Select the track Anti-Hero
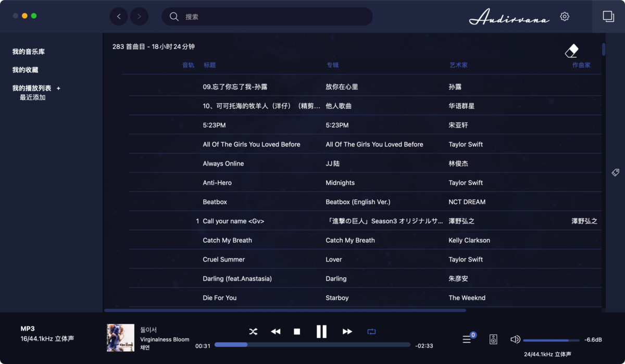 (217, 183)
